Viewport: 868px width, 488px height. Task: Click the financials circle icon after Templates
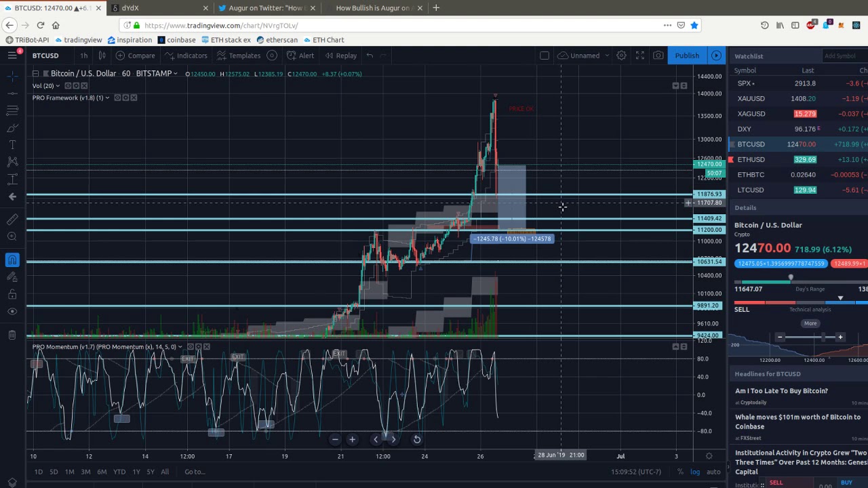click(x=272, y=56)
